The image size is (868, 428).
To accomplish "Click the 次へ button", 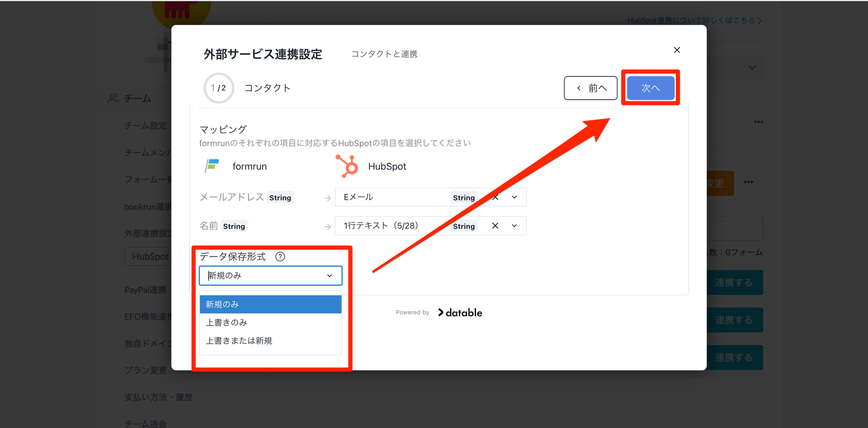I will point(650,88).
